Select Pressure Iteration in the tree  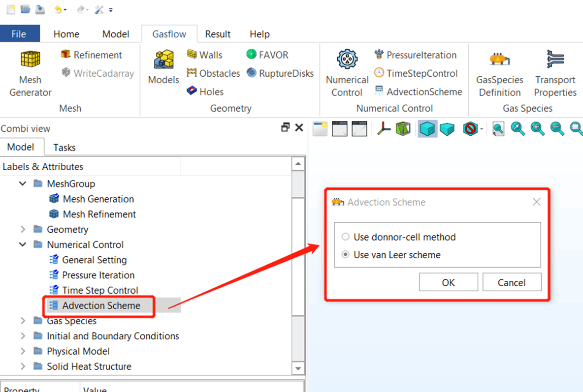tap(92, 275)
